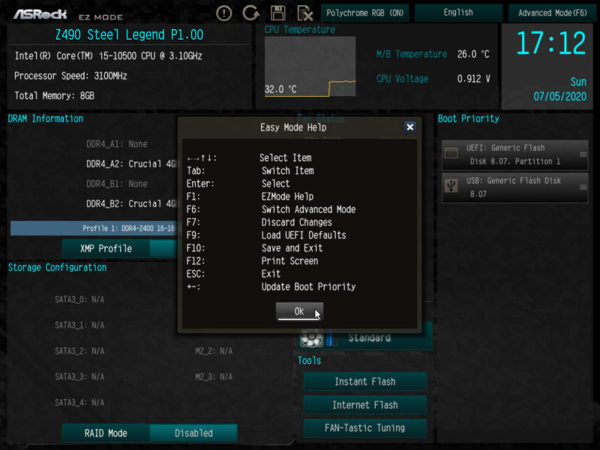Viewport: 600px width, 450px height.
Task: Click the Total Memory: 8GB line
Action: click(x=54, y=96)
